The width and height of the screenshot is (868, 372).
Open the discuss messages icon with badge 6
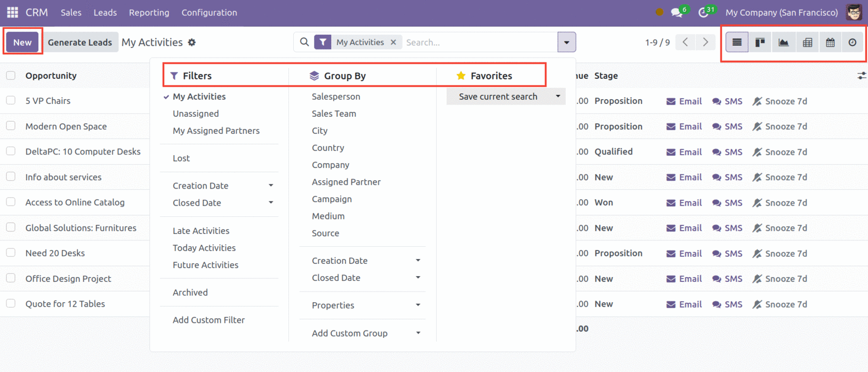click(678, 12)
